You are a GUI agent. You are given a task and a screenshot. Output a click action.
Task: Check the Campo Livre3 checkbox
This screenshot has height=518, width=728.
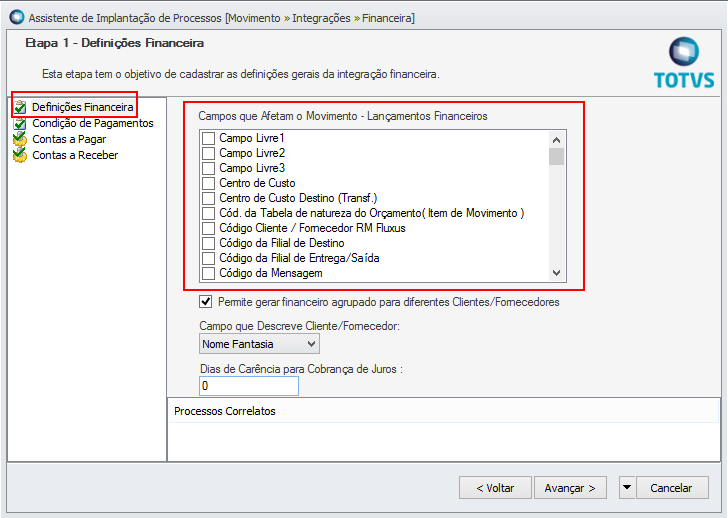(x=208, y=168)
